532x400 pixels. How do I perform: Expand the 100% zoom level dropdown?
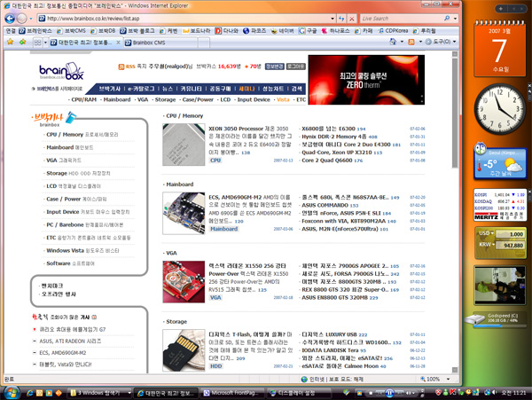click(448, 379)
